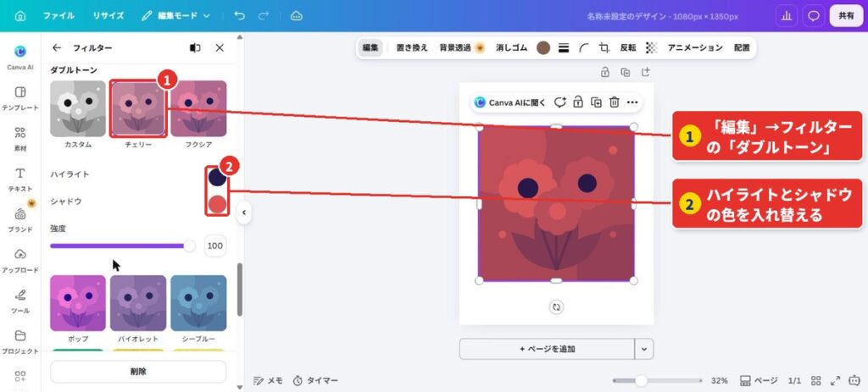Viewport: 868px width, 392px height.
Task: Lock the selected element
Action: click(x=578, y=102)
